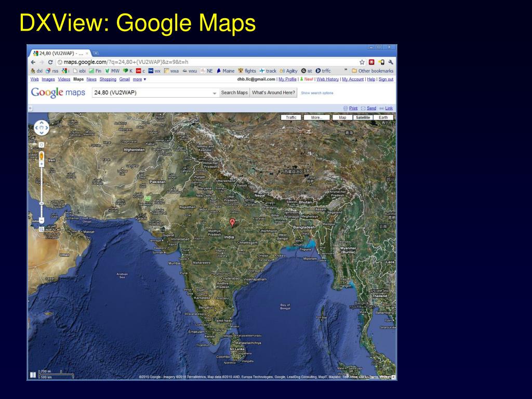
Task: Open the News link in Google bar
Action: pos(91,79)
